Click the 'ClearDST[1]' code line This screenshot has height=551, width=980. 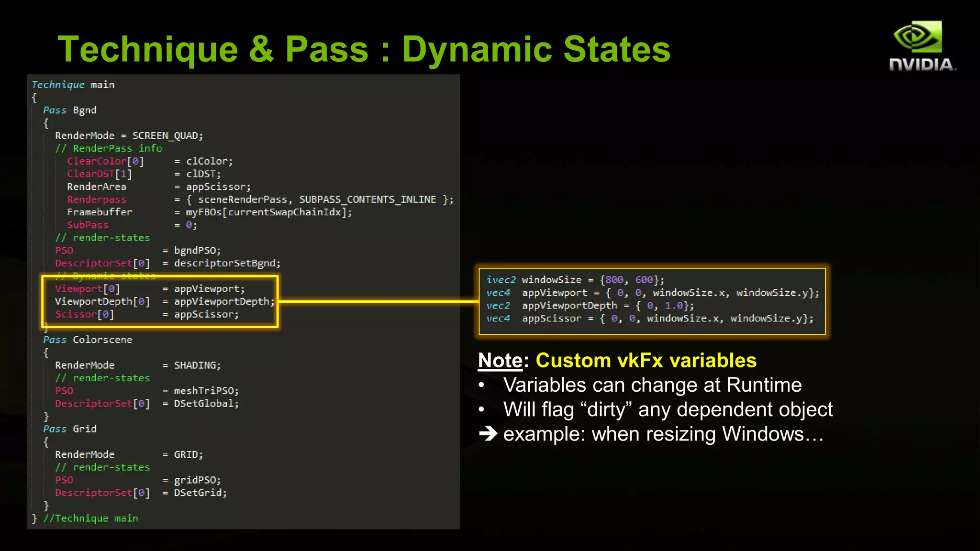click(144, 174)
